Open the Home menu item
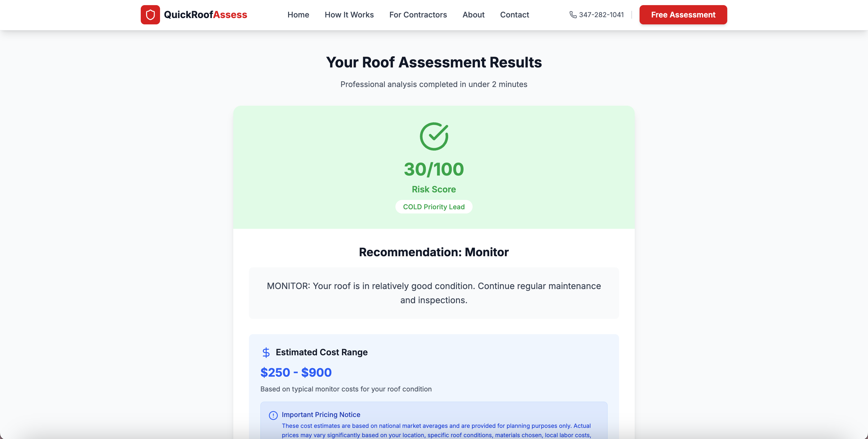This screenshot has width=868, height=439. tap(298, 14)
